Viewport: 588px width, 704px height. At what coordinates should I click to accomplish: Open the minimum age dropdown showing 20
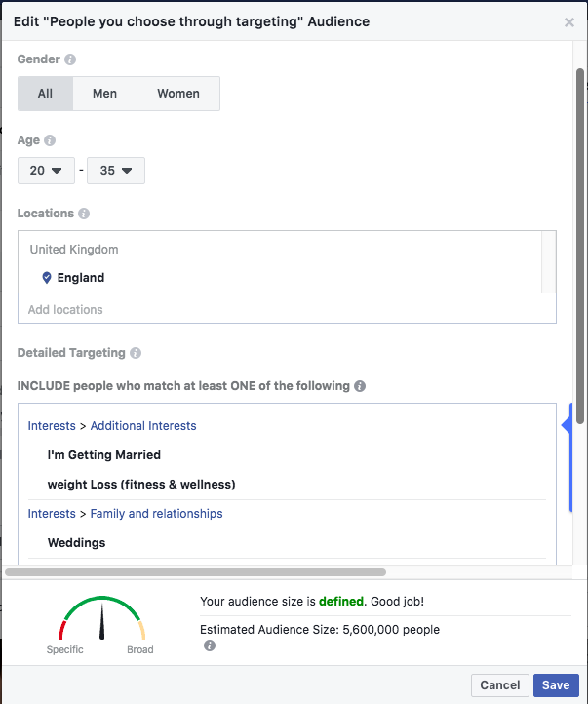pyautogui.click(x=46, y=171)
